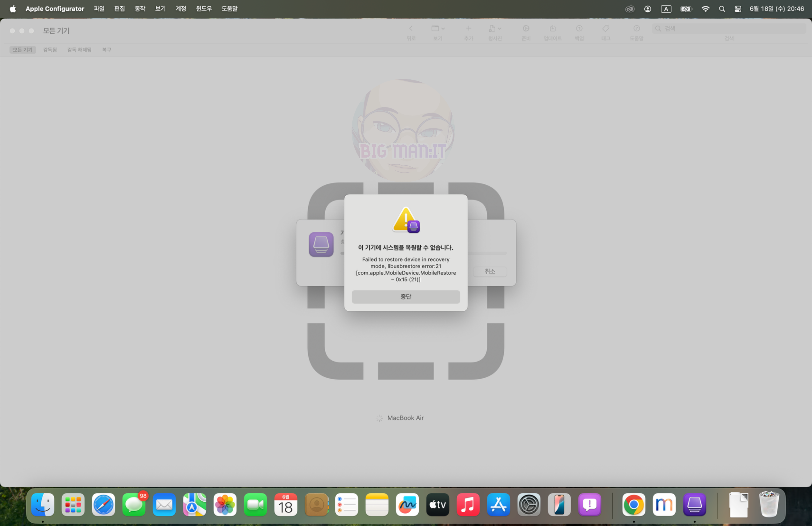Click the 도움말 help toolbar icon
This screenshot has height=526, width=812.
coord(636,29)
